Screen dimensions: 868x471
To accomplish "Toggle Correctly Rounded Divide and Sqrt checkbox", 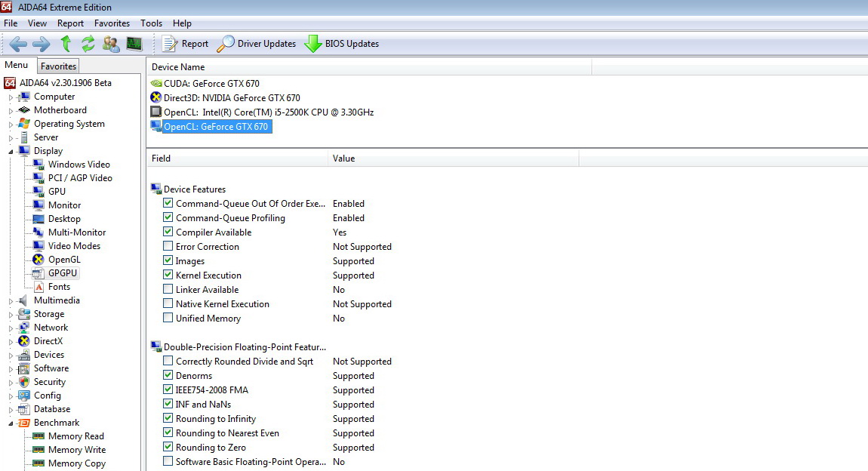I will (x=168, y=361).
